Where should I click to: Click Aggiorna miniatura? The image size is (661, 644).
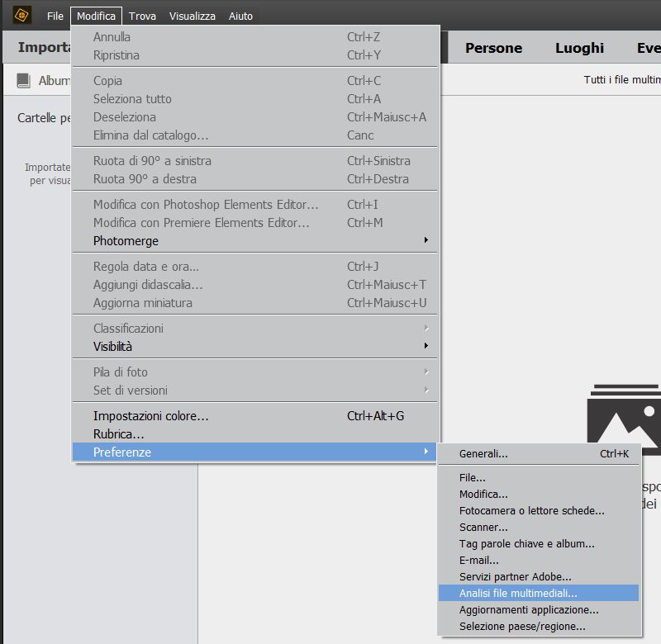[x=255, y=303]
